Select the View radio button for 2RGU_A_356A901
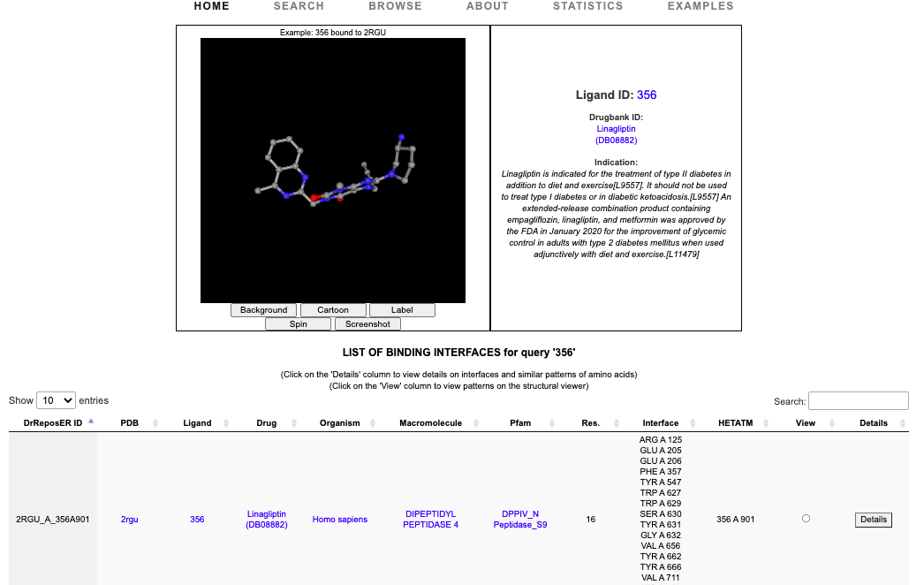 pyautogui.click(x=806, y=519)
